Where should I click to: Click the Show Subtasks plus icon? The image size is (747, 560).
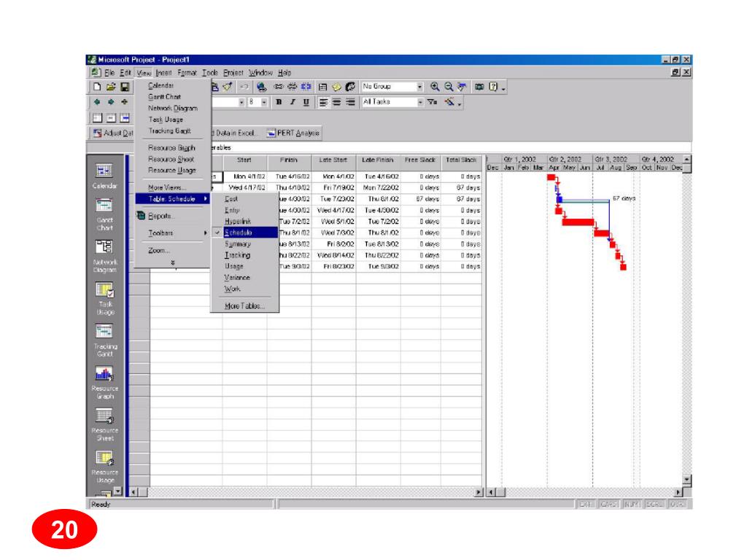pos(125,102)
